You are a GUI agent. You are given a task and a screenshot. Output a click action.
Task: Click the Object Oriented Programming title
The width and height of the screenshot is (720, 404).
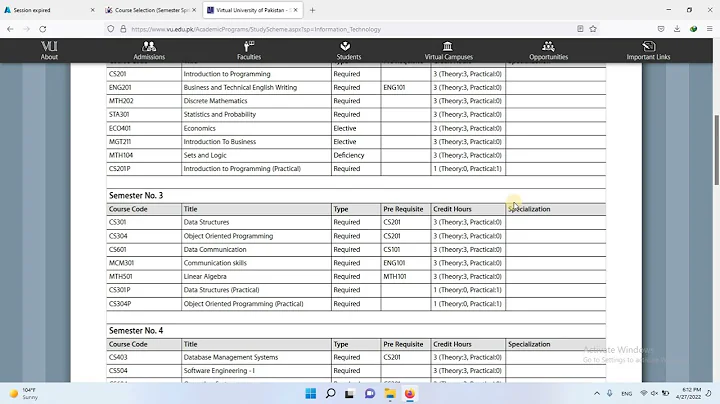pyautogui.click(x=228, y=236)
